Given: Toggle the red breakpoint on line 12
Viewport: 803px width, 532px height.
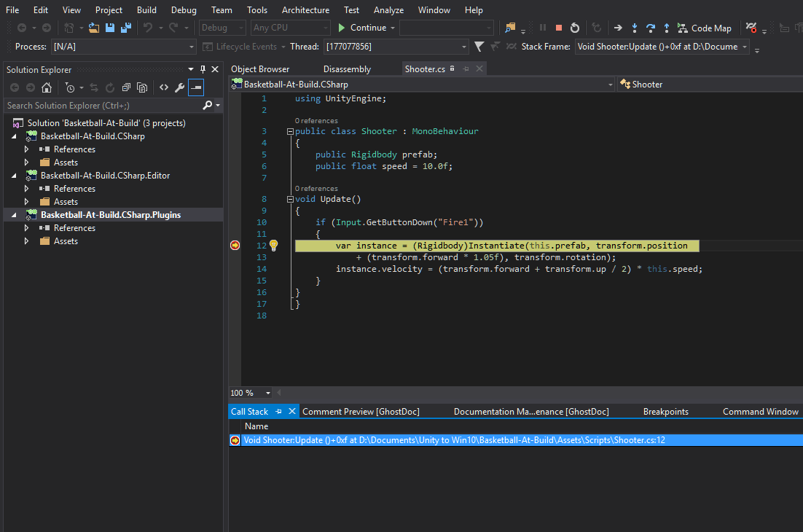Looking at the screenshot, I should pyautogui.click(x=235, y=246).
